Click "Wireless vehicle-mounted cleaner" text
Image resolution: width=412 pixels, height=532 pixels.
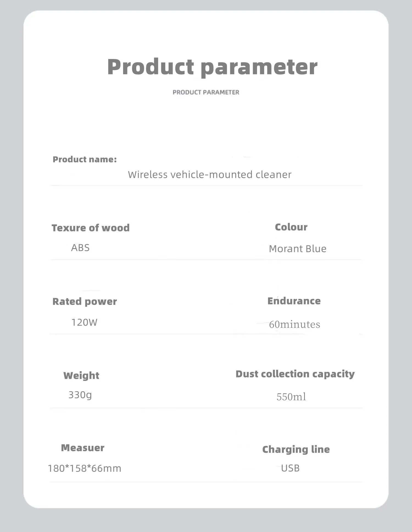pos(210,175)
